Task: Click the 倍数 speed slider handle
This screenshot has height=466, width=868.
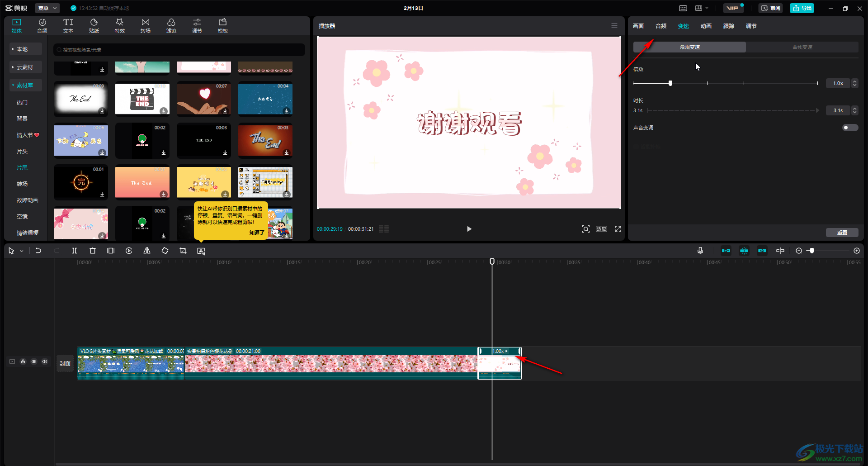Action: coord(670,83)
